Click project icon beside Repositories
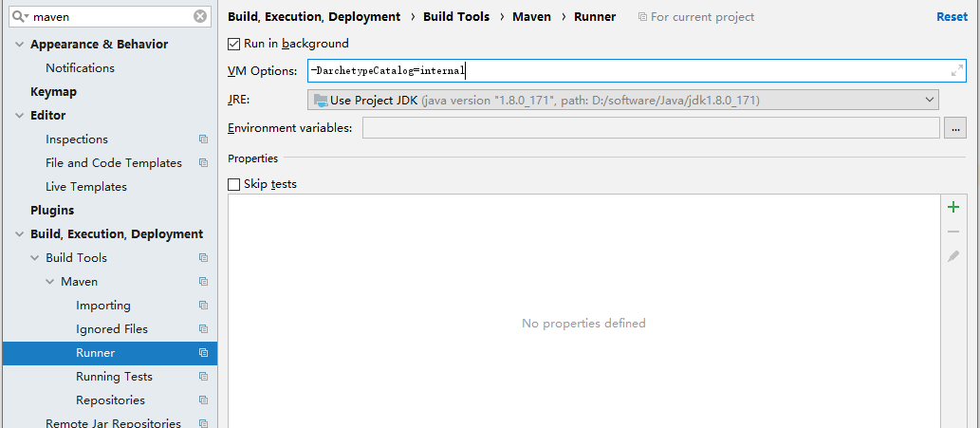Viewport: 980px width, 428px height. 203,400
